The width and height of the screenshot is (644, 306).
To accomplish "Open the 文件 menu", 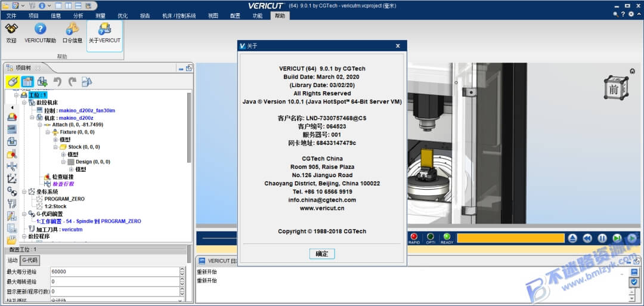I will click(11, 16).
